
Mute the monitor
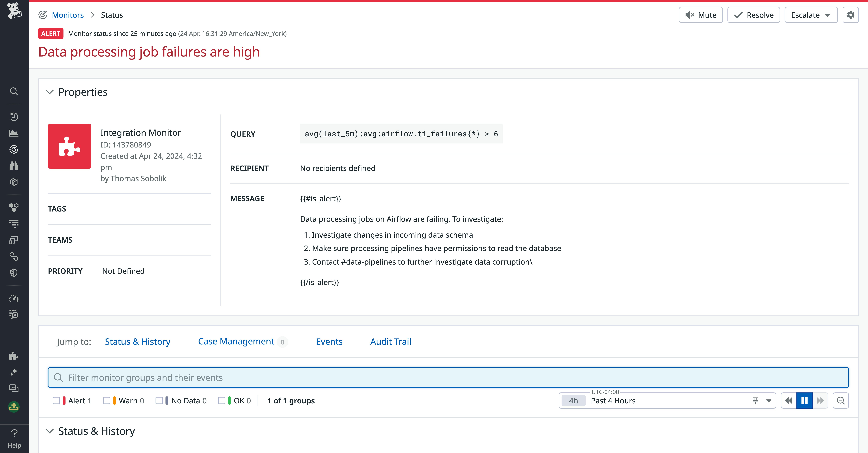(x=700, y=15)
